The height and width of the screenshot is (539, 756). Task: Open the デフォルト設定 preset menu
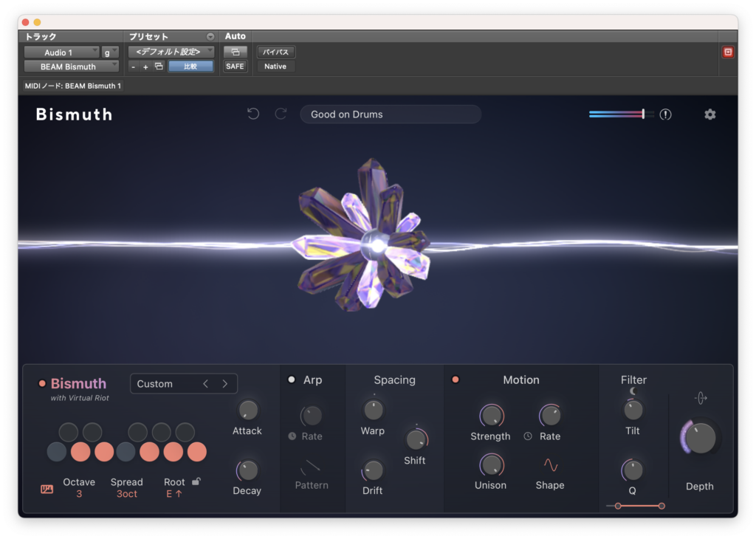pos(171,52)
